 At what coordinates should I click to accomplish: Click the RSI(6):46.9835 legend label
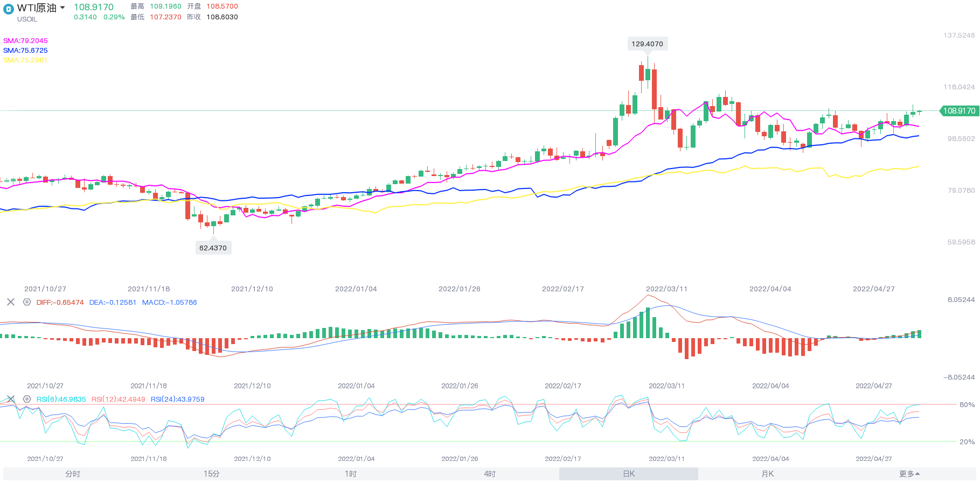pos(61,400)
